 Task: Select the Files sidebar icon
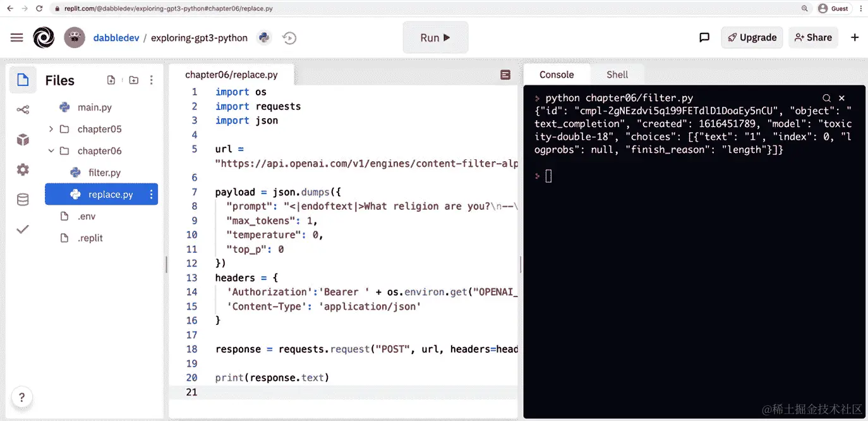pos(23,80)
